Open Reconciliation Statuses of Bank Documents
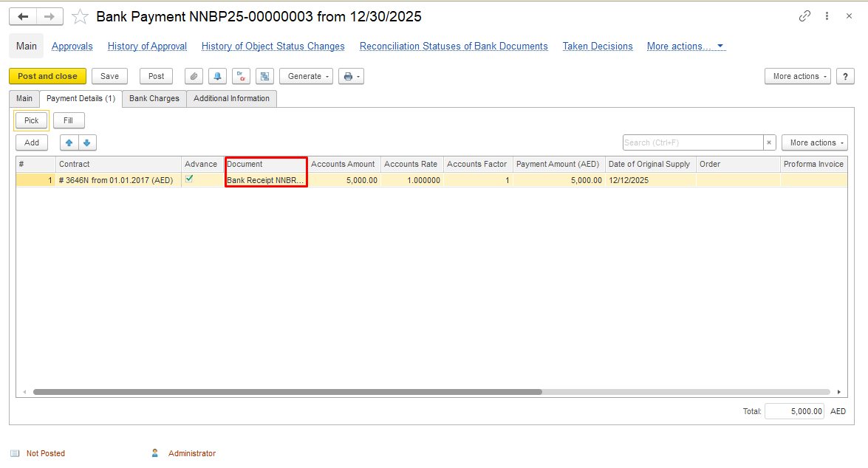 pyautogui.click(x=454, y=47)
